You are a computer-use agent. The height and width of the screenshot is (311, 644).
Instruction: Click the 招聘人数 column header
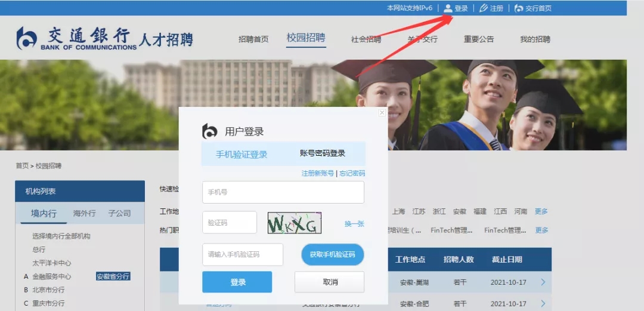coord(459,260)
